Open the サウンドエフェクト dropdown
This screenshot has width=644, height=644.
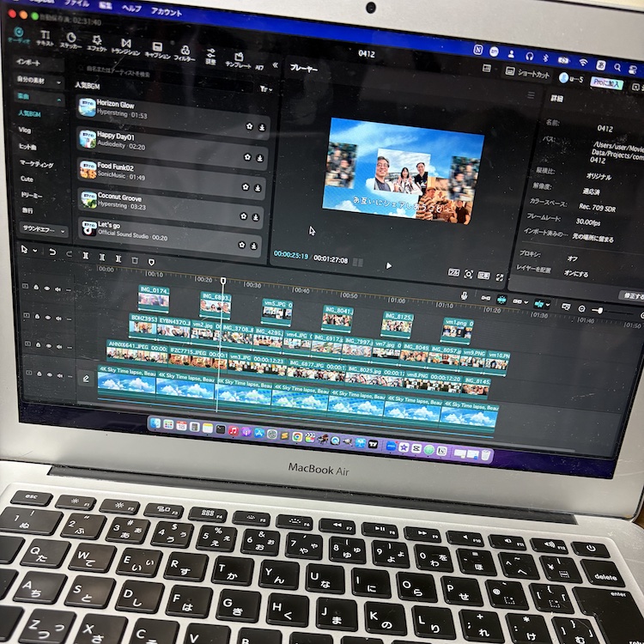click(x=44, y=229)
